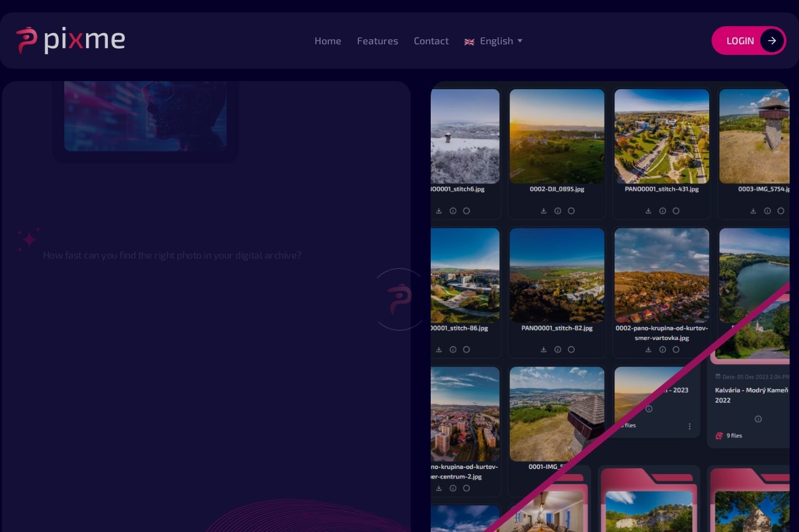The width and height of the screenshot is (799, 532).
Task: View info for 0002-pano-krupina-od-kurtov-smer-vartovka.jpg
Action: pos(662,350)
